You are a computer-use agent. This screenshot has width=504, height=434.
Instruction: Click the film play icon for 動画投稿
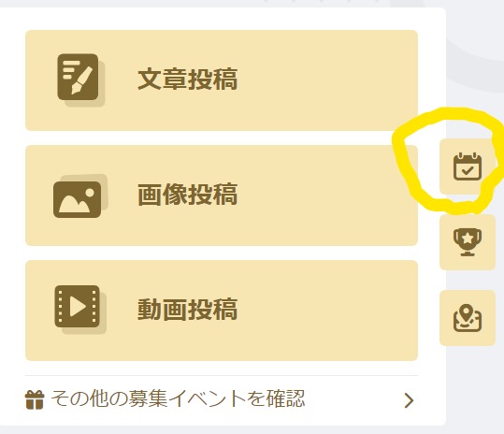(80, 310)
